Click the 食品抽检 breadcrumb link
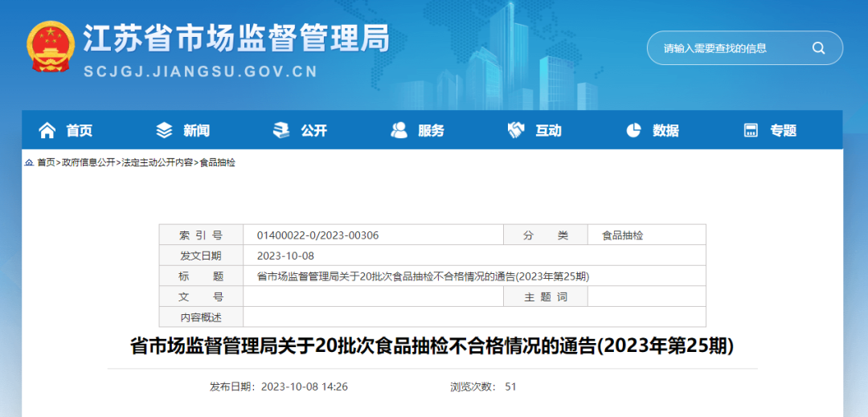This screenshot has height=417, width=868. pos(218,162)
